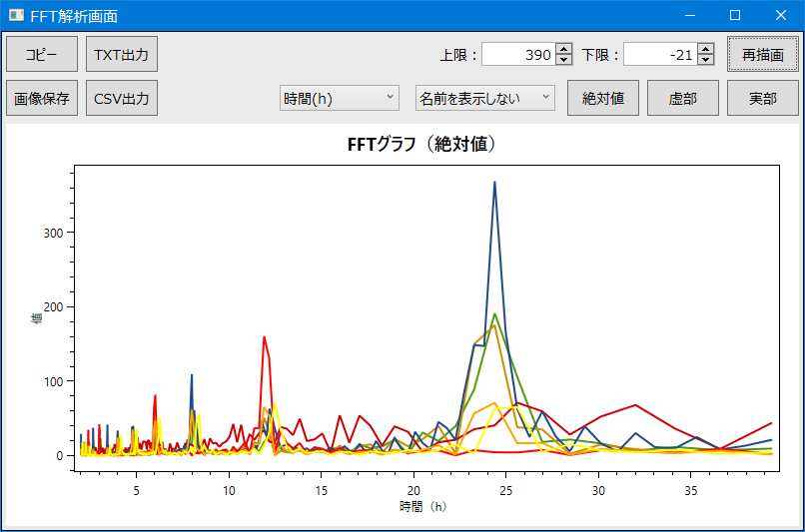Maximize the FFT解析画面 window
This screenshot has height=532, width=805.
pyautogui.click(x=735, y=15)
